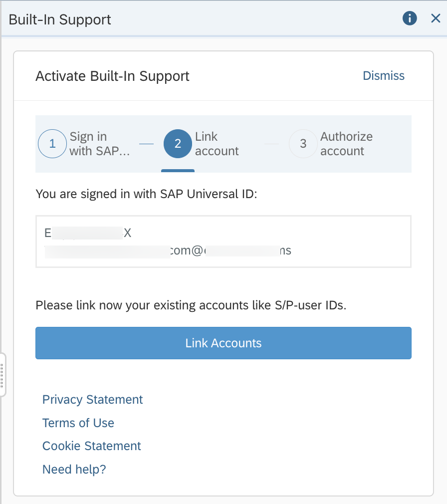Screen dimensions: 447x504
Task: Click the panel resize grip handle
Action: [2, 375]
